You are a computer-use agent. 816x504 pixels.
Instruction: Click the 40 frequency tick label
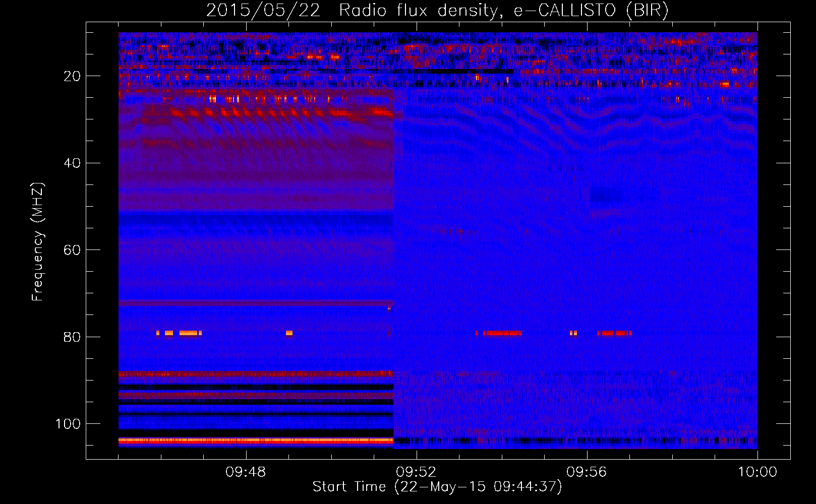(x=72, y=163)
